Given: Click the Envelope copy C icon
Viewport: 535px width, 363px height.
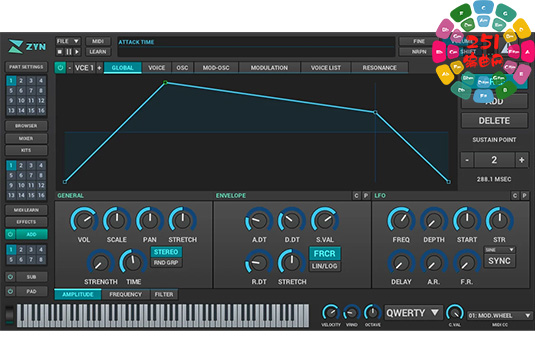Looking at the screenshot, I should point(356,195).
